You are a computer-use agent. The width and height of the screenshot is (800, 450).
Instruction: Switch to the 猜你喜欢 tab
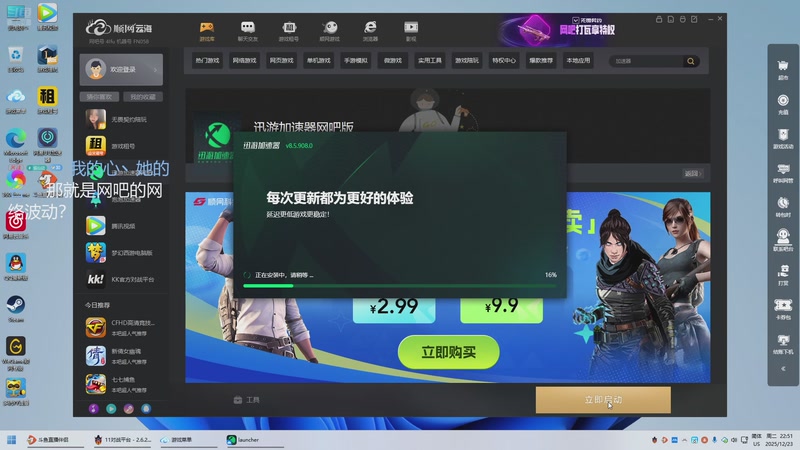[x=99, y=96]
